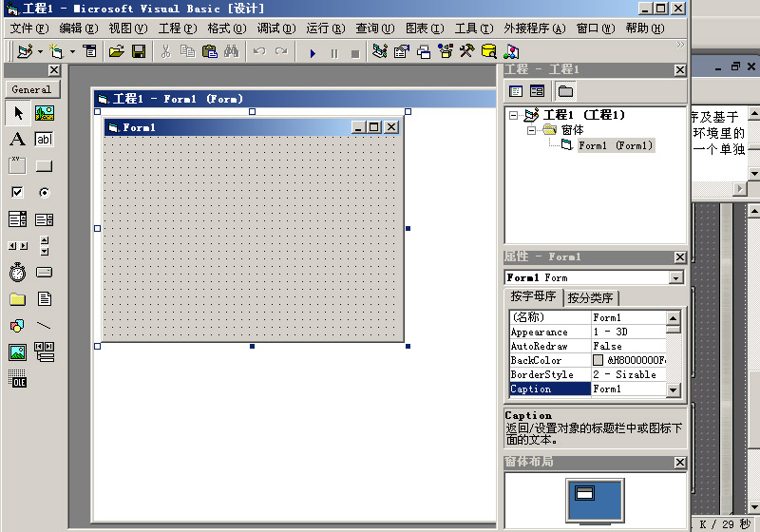
Task: Select the Timer control tool
Action: pyautogui.click(x=18, y=273)
